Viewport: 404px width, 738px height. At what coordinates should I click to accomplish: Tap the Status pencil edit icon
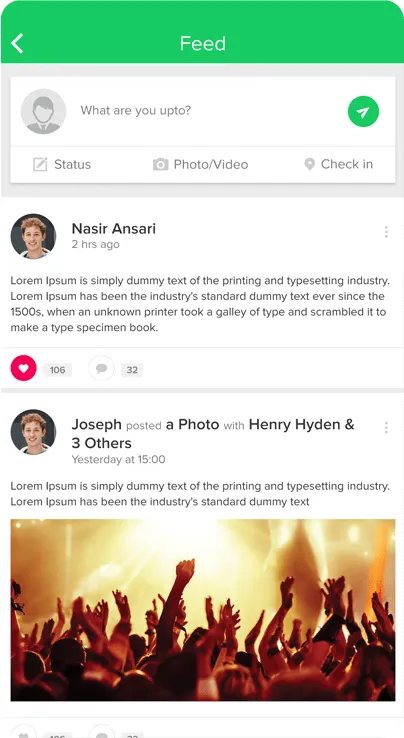pyautogui.click(x=40, y=164)
